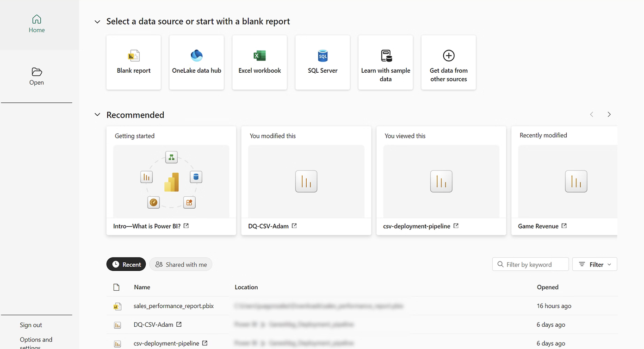Screen dimensions: 644x349
Task: Open DQ-CSV-Adam from the recent list
Action: point(153,324)
